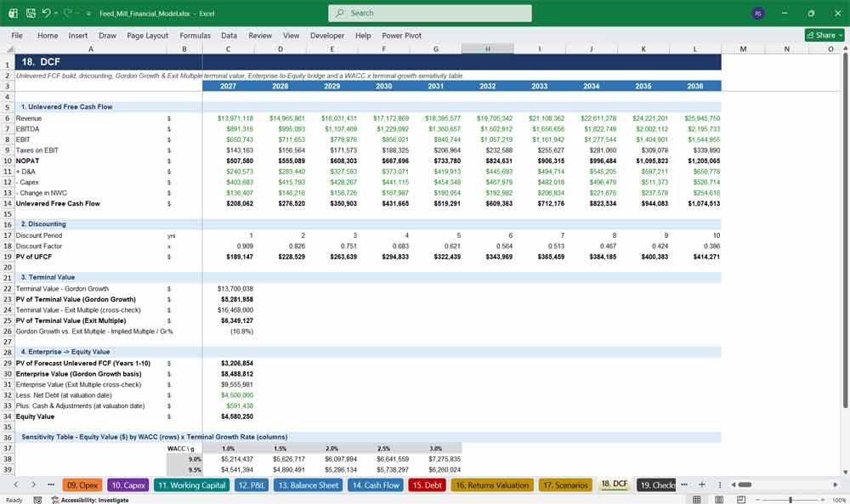Switch to the 15. Debt sheet tab
This screenshot has height=504, width=850.
click(x=427, y=485)
